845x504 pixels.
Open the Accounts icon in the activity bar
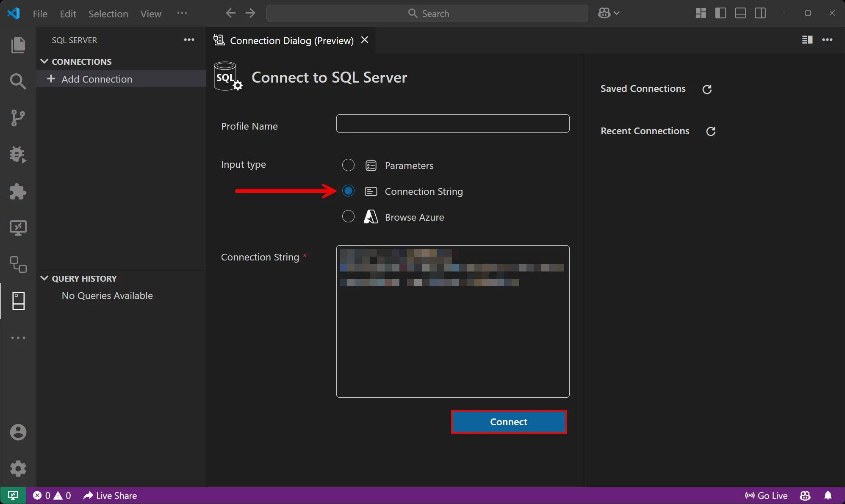(18, 432)
